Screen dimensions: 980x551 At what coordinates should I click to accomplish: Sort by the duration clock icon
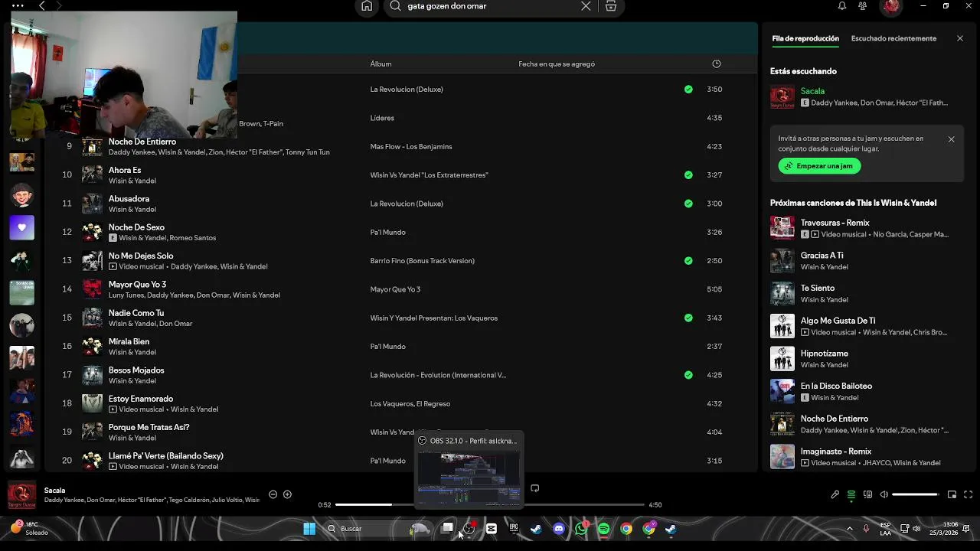[x=717, y=64]
